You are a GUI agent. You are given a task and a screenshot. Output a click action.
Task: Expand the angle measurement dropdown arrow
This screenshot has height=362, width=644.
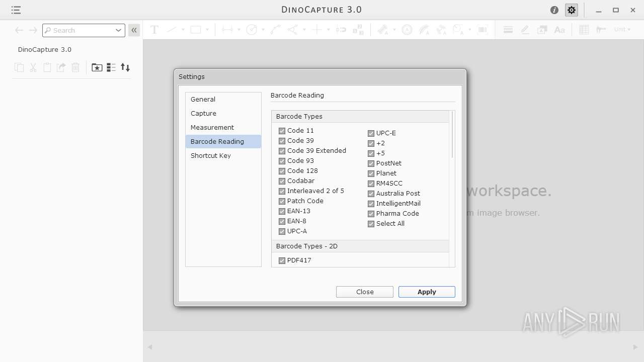(304, 30)
